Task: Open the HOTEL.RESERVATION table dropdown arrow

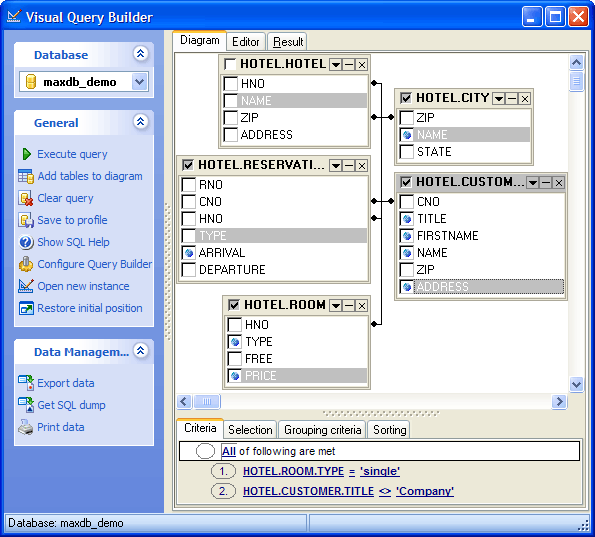Action: [335, 165]
